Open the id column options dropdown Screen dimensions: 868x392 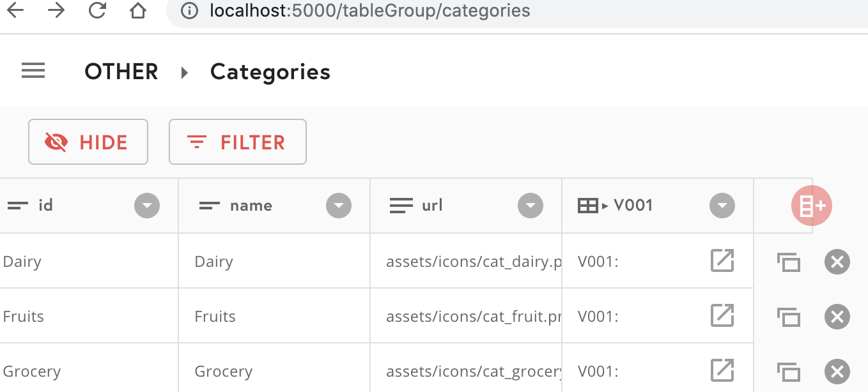147,205
